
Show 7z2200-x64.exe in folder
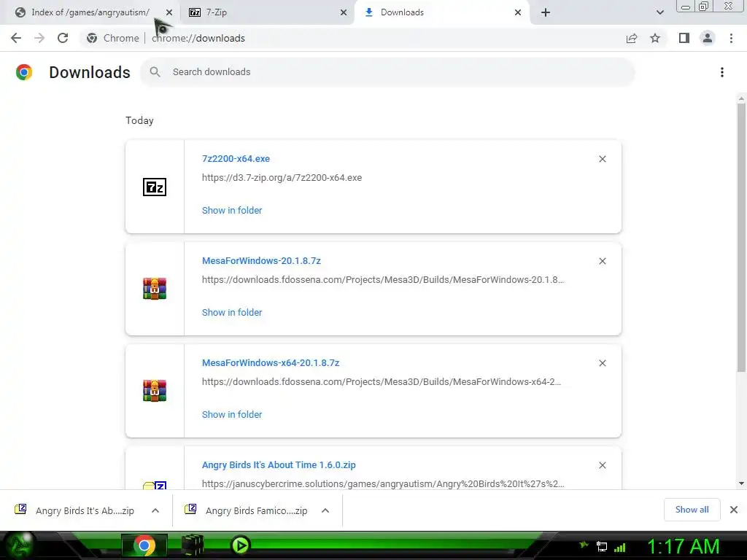point(232,211)
